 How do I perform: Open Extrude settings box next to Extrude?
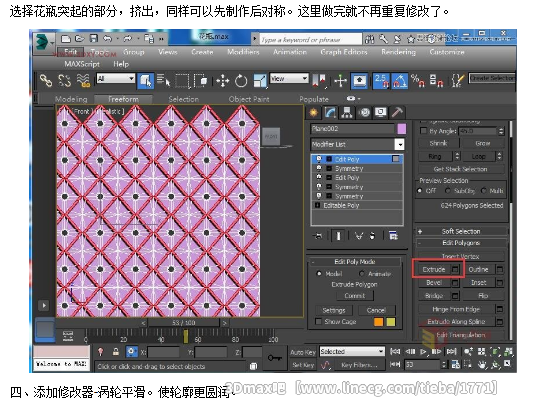pyautogui.click(x=455, y=269)
